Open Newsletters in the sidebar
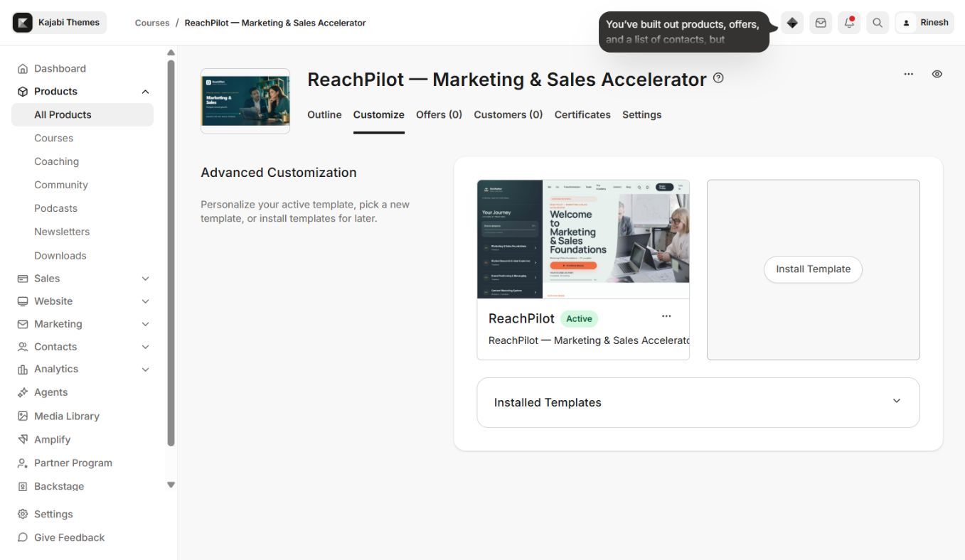 click(62, 232)
